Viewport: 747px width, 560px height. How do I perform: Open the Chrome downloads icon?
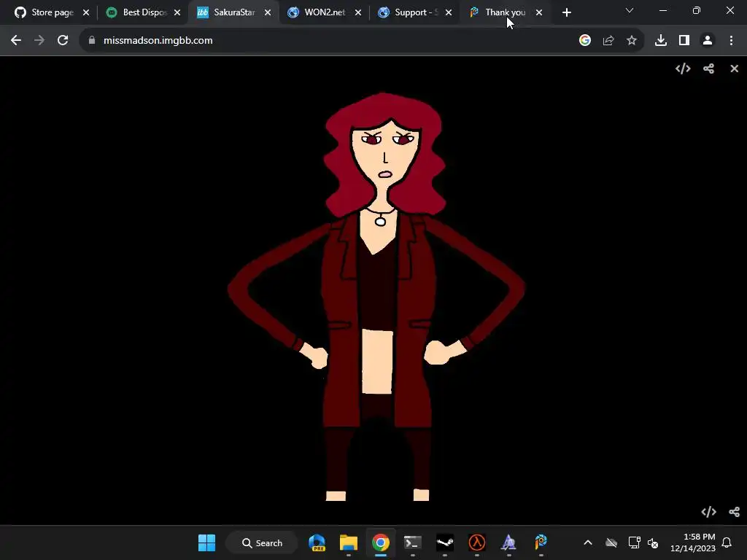pyautogui.click(x=661, y=41)
